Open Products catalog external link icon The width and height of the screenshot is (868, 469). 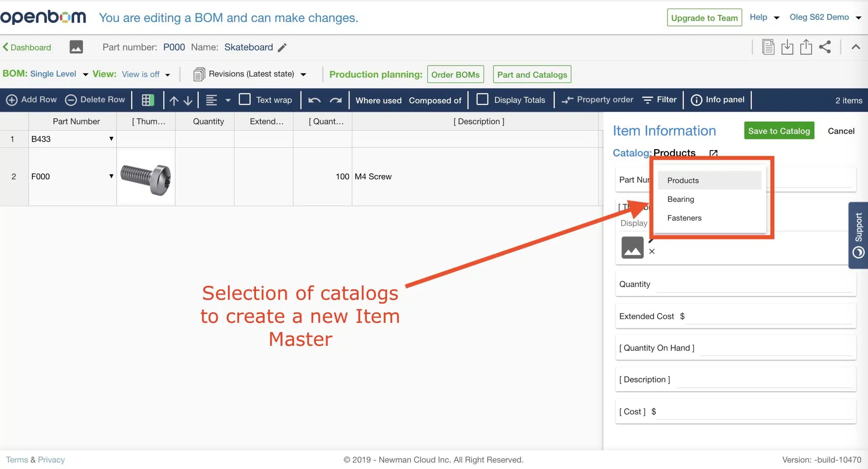[713, 153]
